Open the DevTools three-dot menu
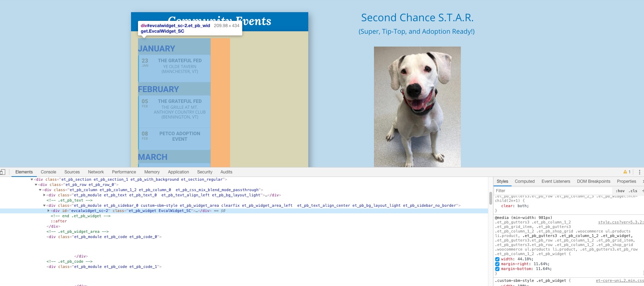This screenshot has width=644, height=286. (x=639, y=172)
